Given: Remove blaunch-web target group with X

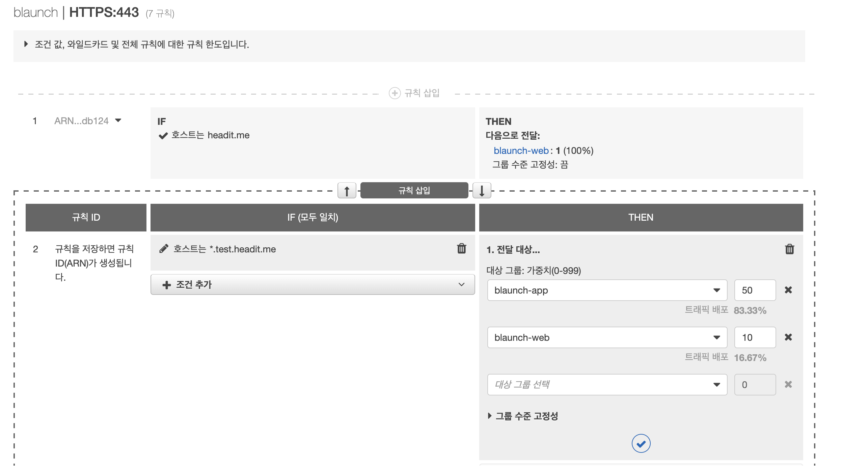Looking at the screenshot, I should 788,337.
